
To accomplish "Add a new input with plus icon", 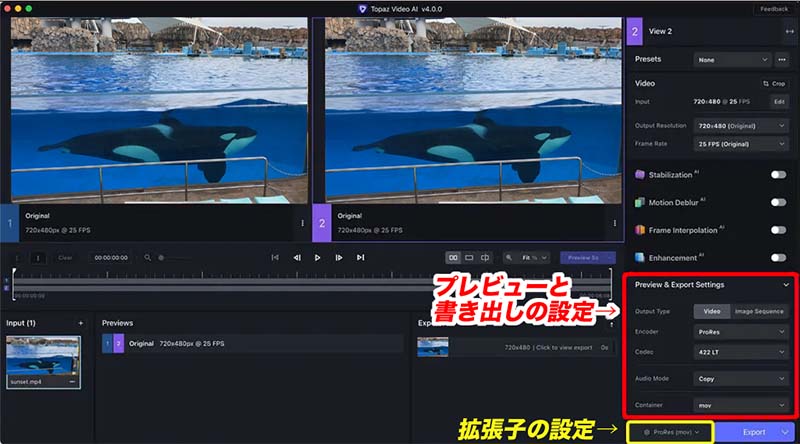I will pos(81,323).
